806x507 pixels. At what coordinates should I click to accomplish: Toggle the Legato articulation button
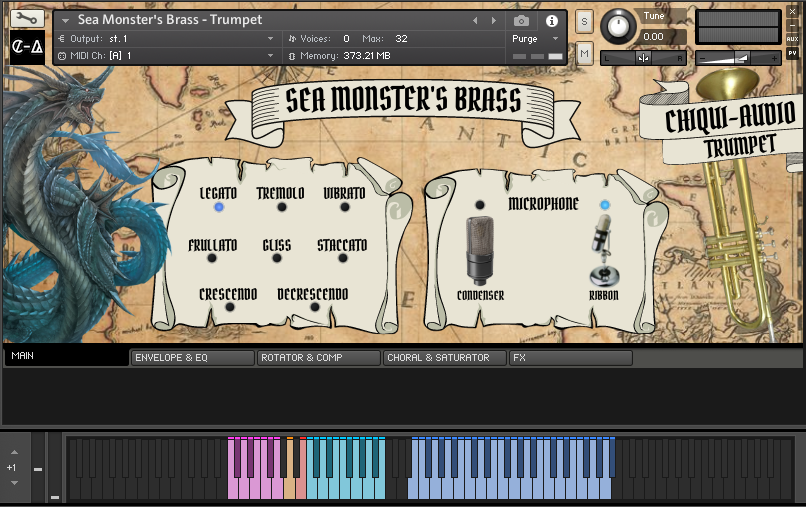[218, 207]
